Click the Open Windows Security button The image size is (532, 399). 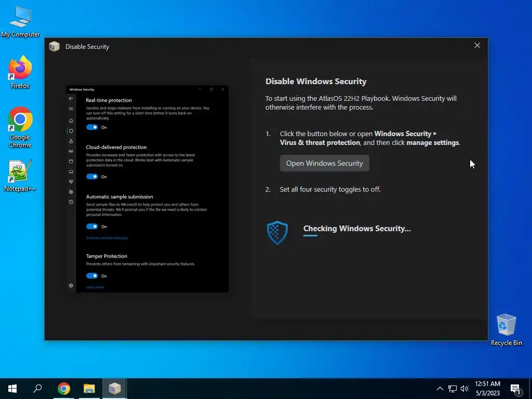(x=324, y=163)
